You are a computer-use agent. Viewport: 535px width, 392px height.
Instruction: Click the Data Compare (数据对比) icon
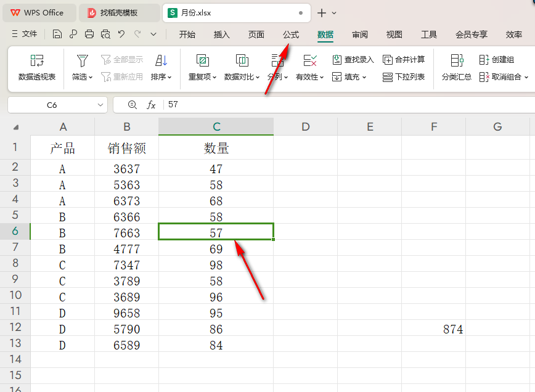click(x=242, y=61)
